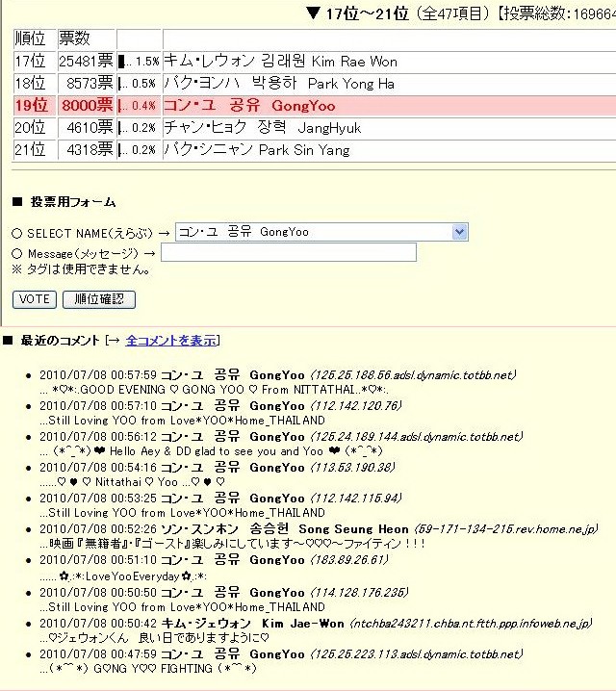Click the 0.5% percentage bar cell
Image resolution: width=616 pixels, height=691 pixels.
(x=139, y=84)
